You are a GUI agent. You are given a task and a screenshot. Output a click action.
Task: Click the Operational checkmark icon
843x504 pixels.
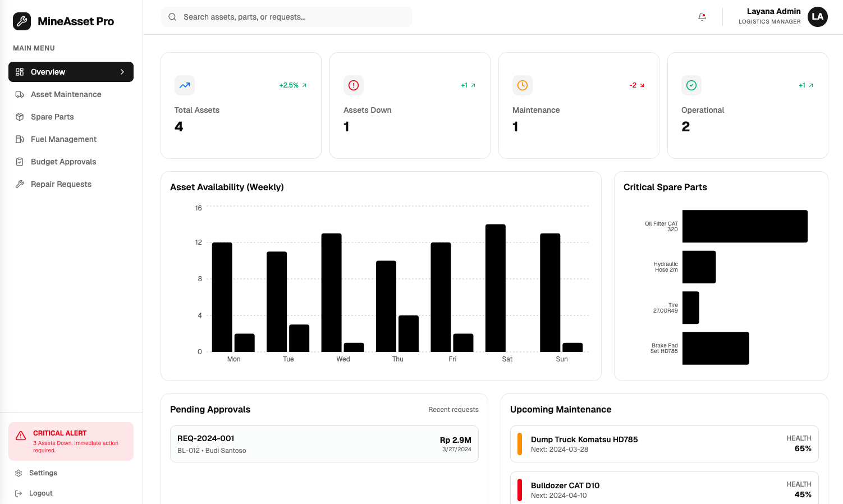coord(691,85)
